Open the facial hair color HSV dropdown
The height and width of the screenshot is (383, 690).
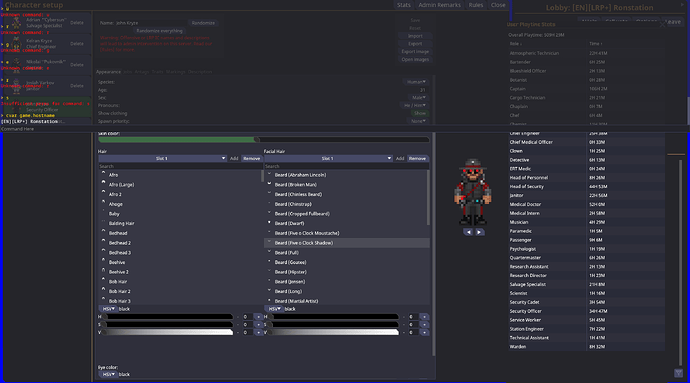coord(274,309)
